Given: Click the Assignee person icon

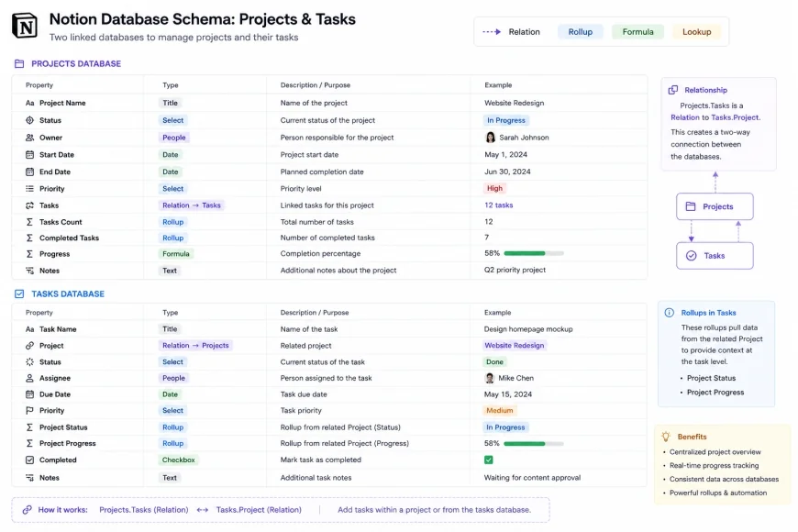Looking at the screenshot, I should [29, 378].
